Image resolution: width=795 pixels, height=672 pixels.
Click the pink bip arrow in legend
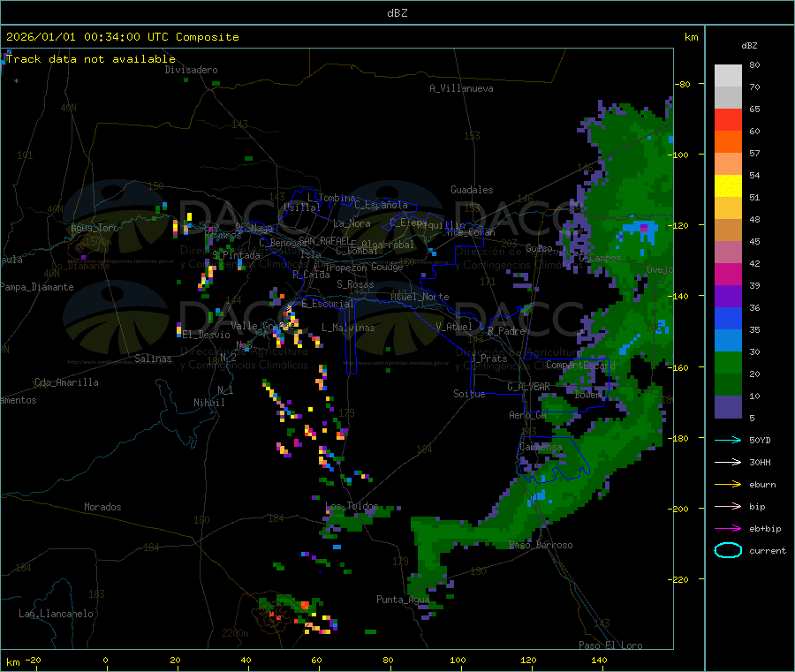point(728,506)
